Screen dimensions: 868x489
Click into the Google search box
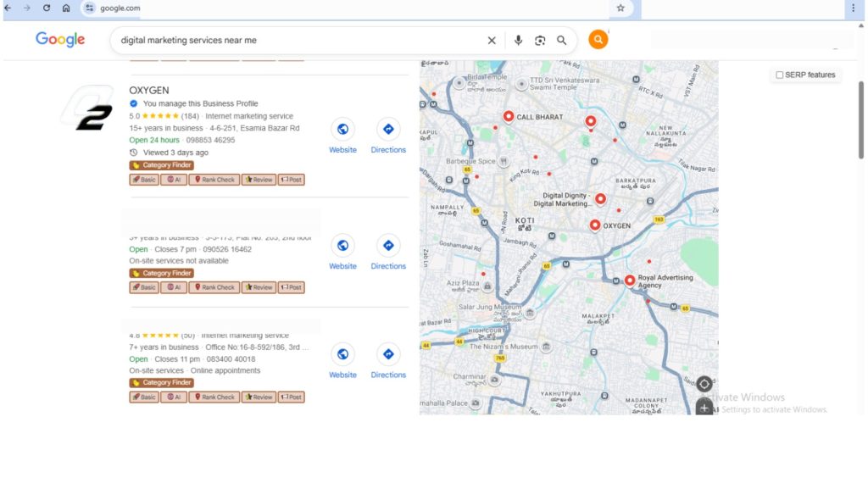(297, 40)
